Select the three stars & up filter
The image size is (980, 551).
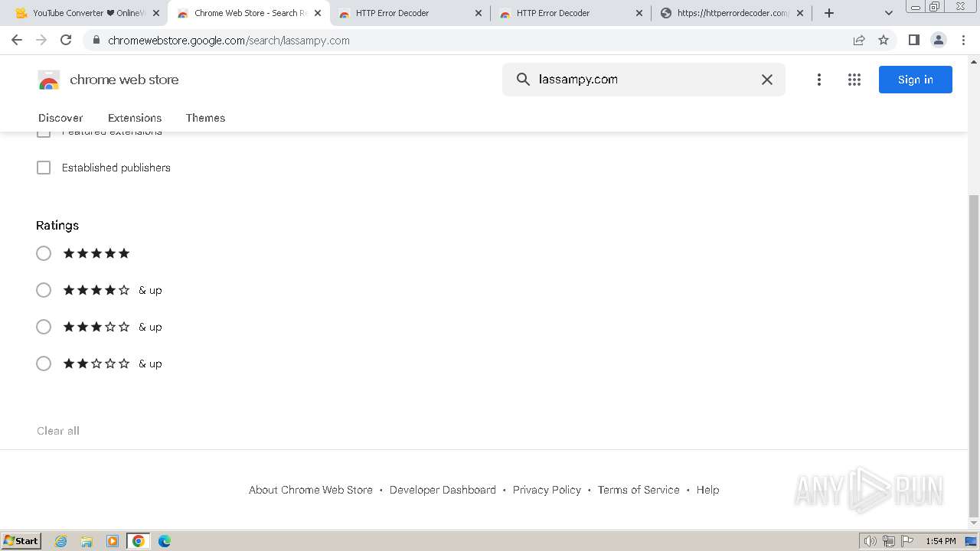[x=44, y=327]
